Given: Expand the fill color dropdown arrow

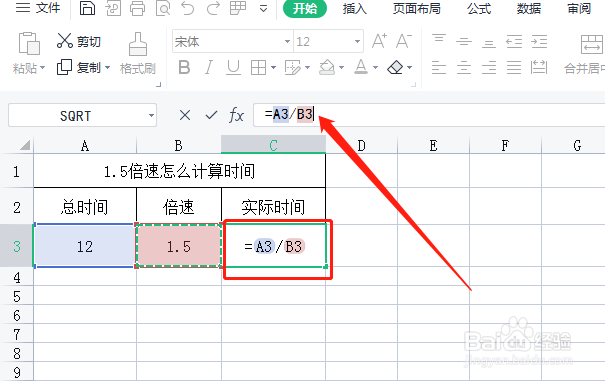Looking at the screenshot, I should pos(341,68).
